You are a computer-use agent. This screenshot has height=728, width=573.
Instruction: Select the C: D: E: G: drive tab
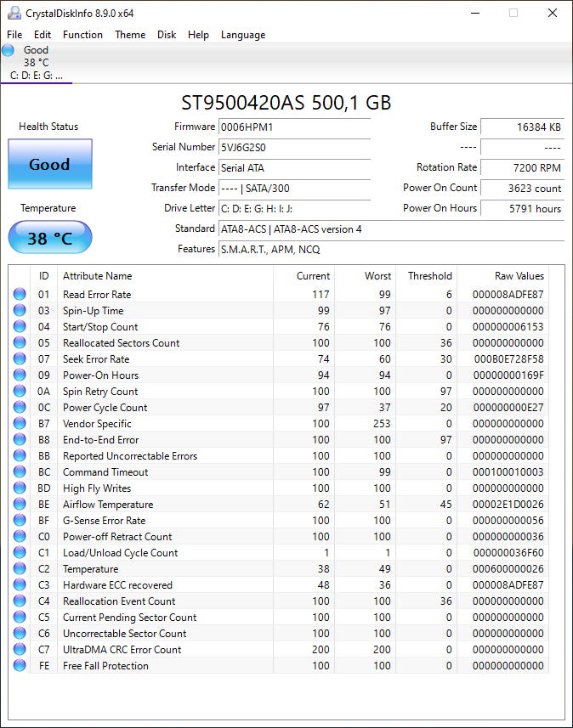[36, 75]
